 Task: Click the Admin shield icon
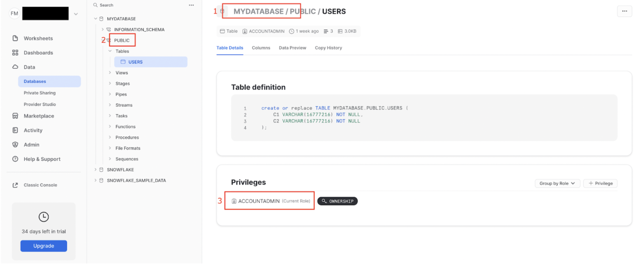point(15,145)
